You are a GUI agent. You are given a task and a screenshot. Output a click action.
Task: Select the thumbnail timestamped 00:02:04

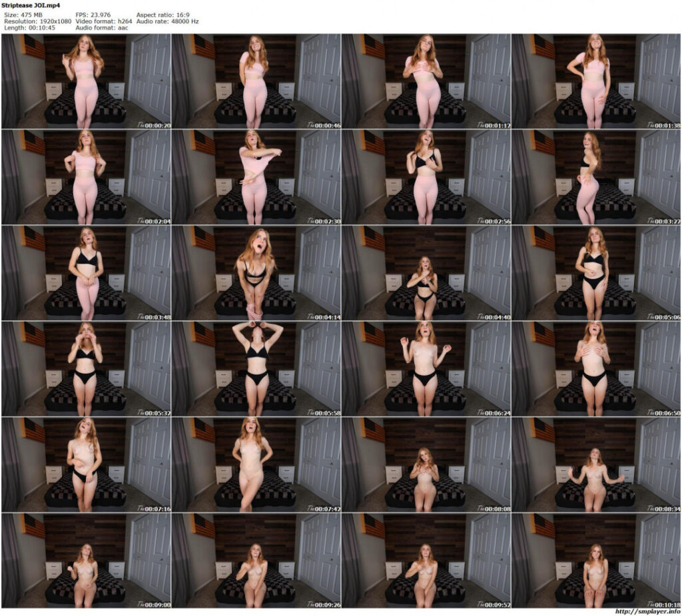[x=87, y=175]
